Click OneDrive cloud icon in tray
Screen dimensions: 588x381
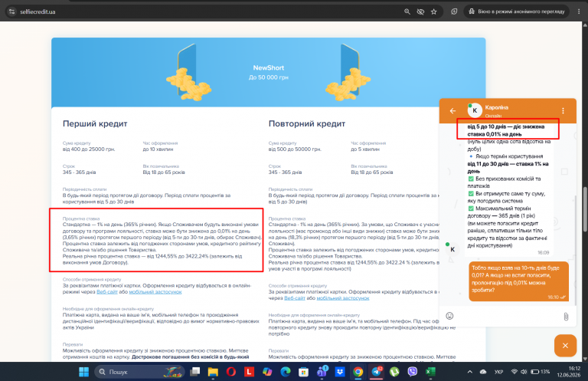pos(483,372)
